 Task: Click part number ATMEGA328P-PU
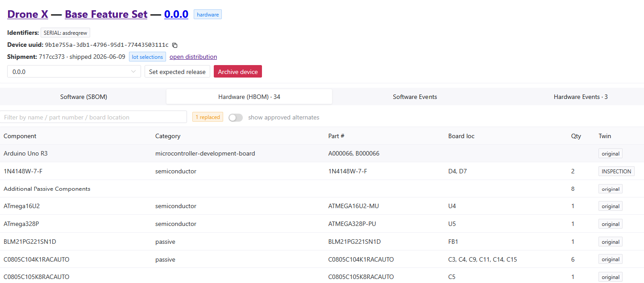[x=353, y=224]
